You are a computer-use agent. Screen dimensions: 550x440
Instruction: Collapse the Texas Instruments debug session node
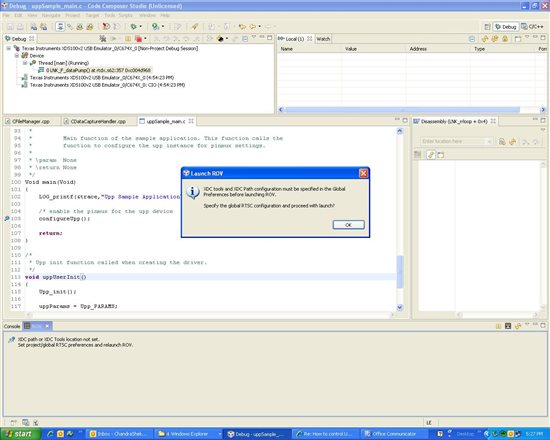8,48
